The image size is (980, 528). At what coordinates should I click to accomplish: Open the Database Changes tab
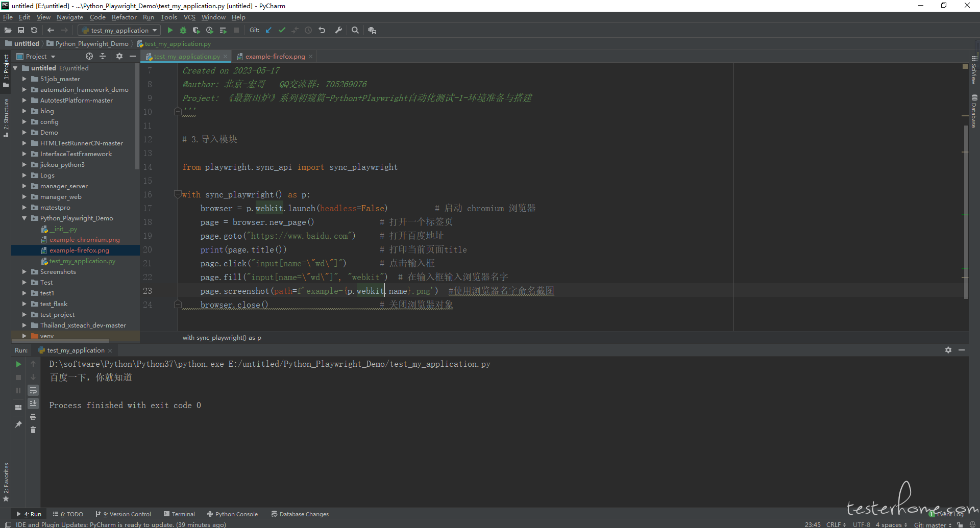[300, 514]
